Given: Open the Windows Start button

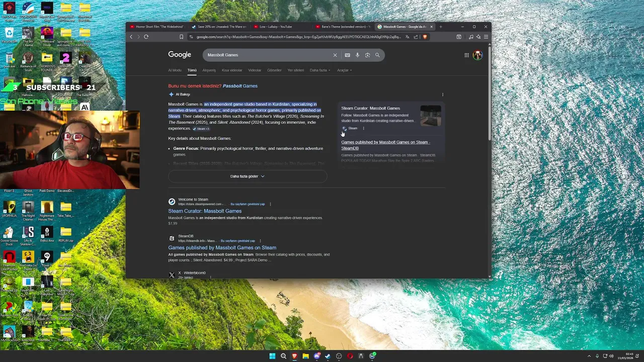Looking at the screenshot, I should (272, 356).
